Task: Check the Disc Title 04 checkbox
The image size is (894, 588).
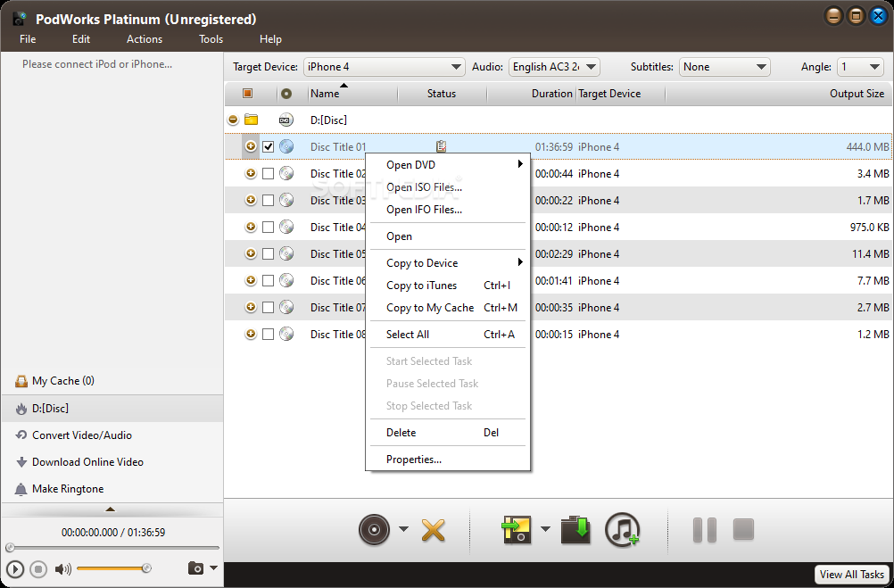Action: pyautogui.click(x=268, y=228)
